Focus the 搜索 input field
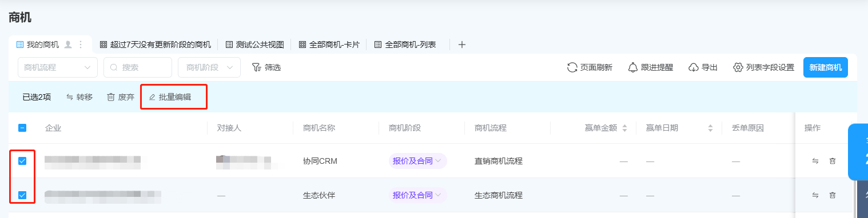 point(138,67)
